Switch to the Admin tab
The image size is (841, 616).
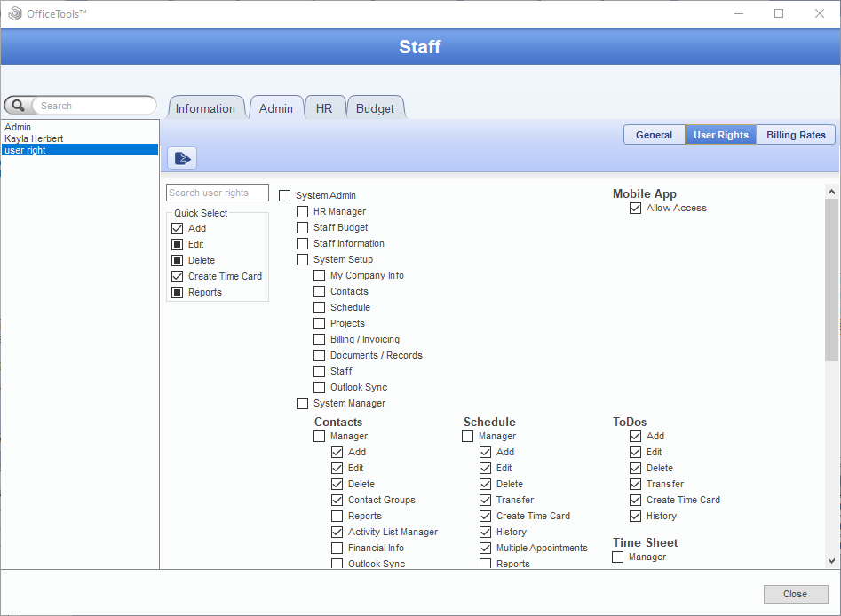[275, 108]
